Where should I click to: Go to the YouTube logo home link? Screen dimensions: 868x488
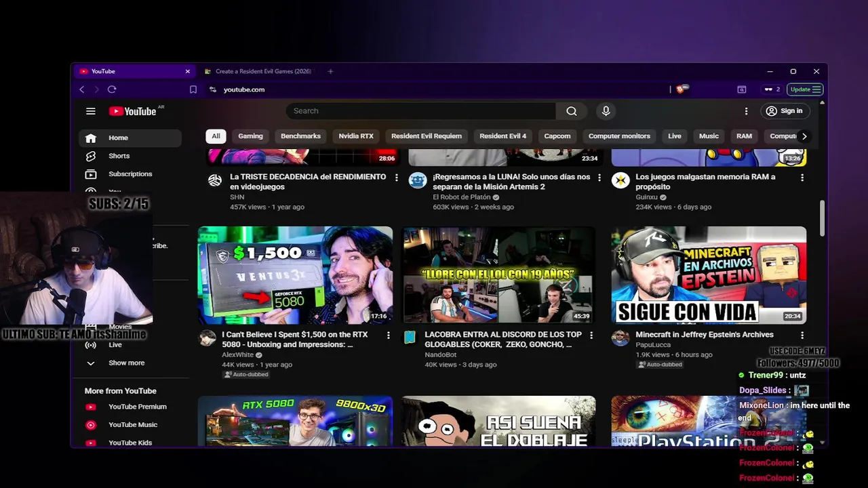133,111
